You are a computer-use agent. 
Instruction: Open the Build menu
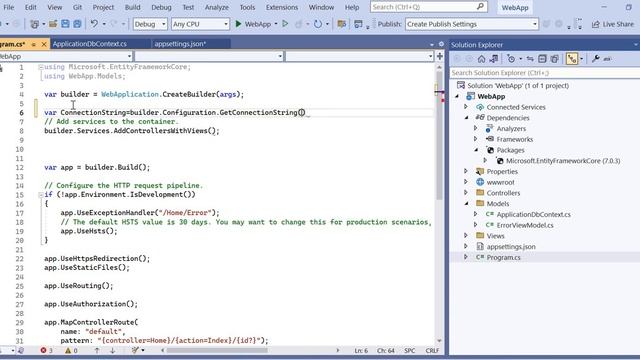tap(132, 7)
